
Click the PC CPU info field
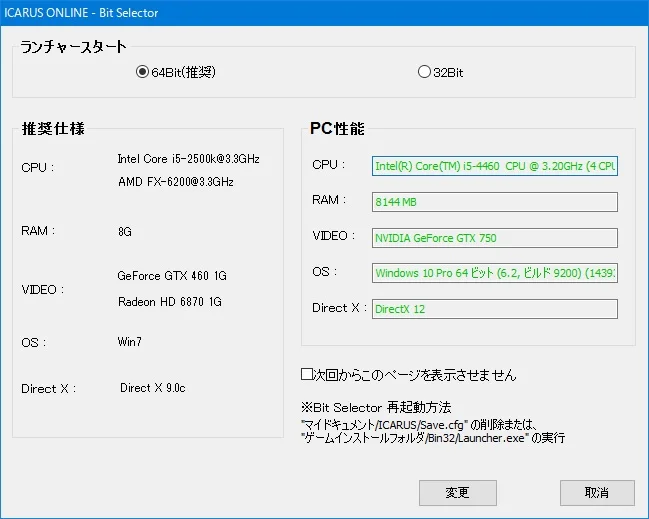point(495,166)
